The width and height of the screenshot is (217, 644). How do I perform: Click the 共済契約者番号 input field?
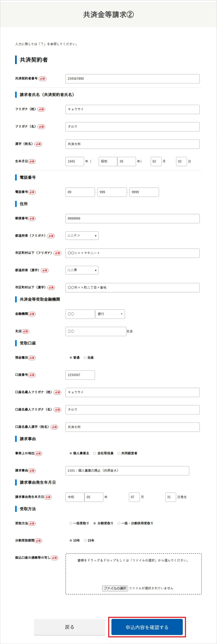(x=132, y=79)
